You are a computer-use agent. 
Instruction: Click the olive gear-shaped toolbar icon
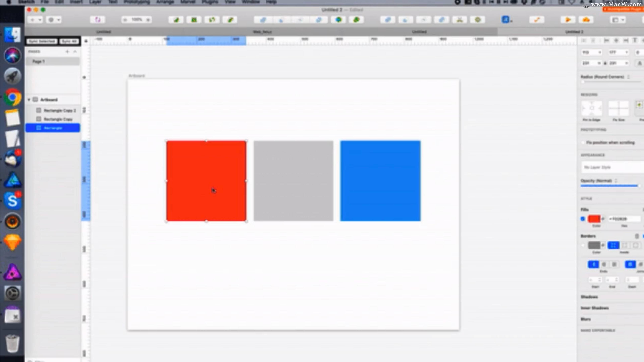478,20
